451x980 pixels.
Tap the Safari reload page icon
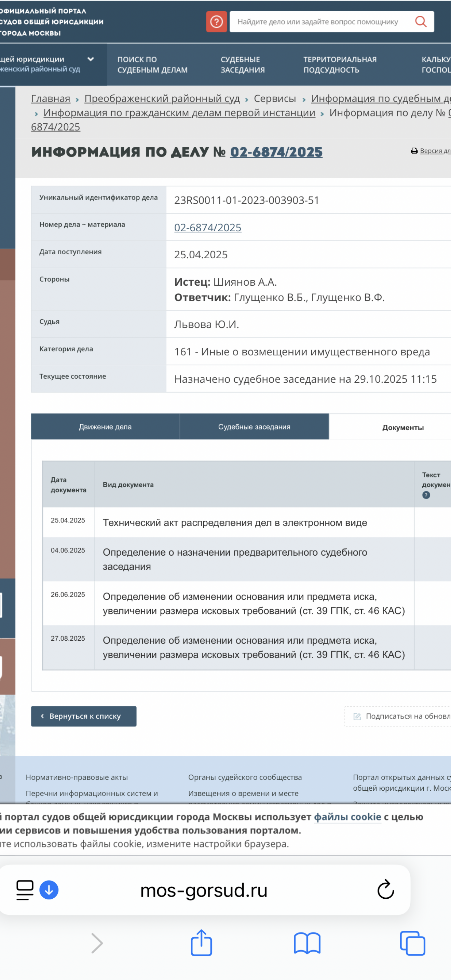(385, 889)
